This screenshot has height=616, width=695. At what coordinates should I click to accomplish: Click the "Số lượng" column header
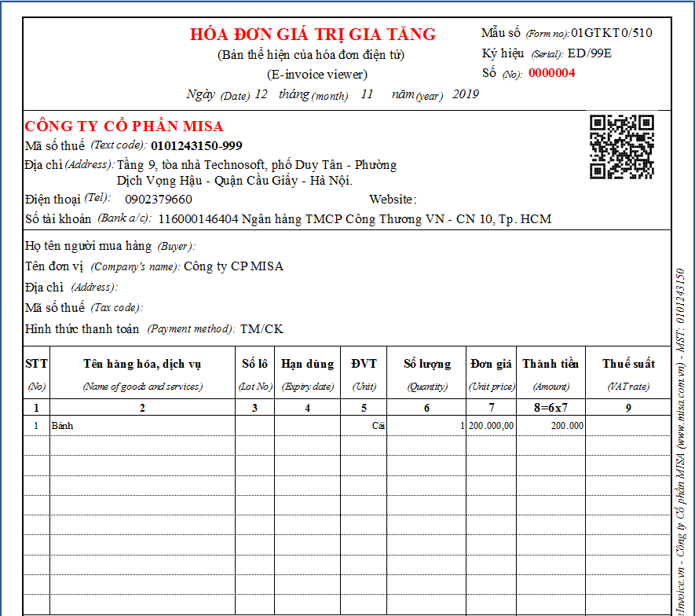pos(427,364)
